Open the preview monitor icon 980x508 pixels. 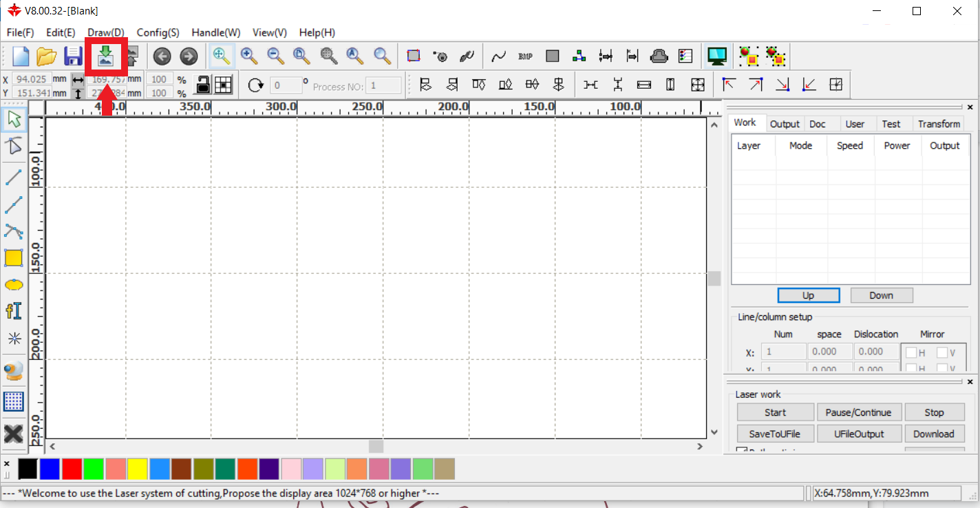pos(717,56)
